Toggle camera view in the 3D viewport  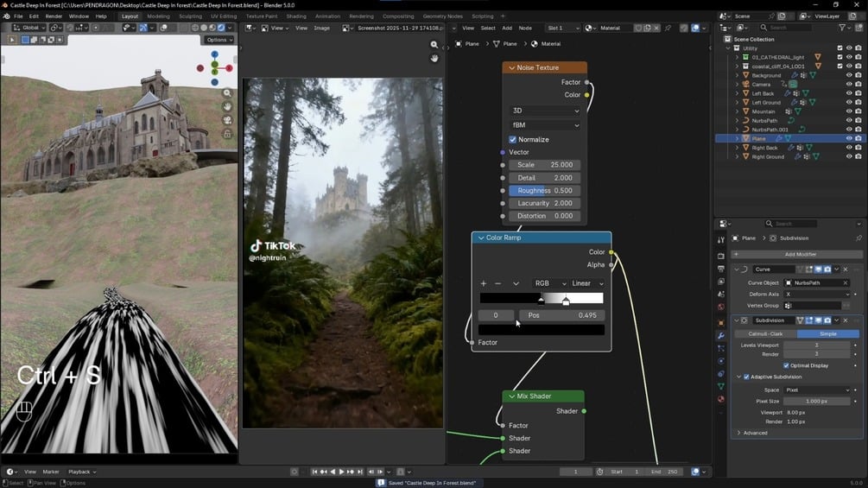pyautogui.click(x=227, y=120)
